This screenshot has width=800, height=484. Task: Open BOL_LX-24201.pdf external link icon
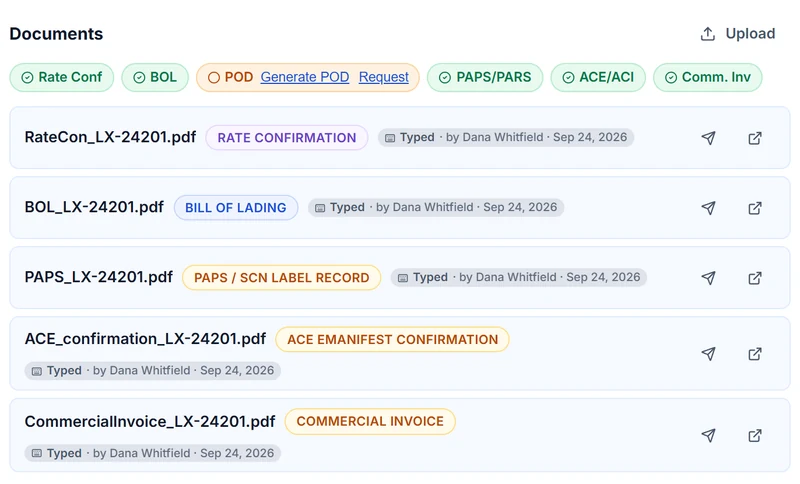pyautogui.click(x=755, y=208)
